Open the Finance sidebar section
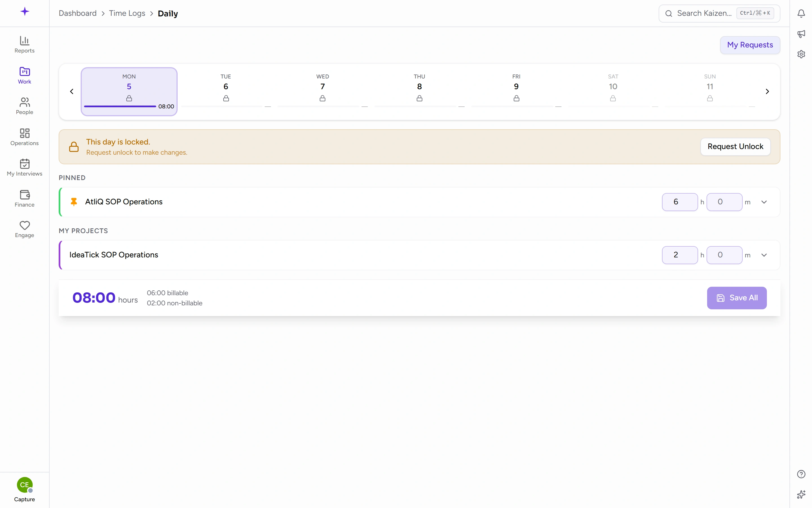 (25, 199)
